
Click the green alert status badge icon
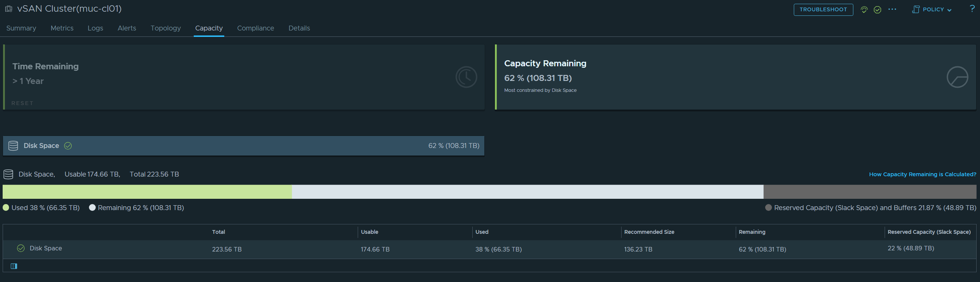pos(864,9)
